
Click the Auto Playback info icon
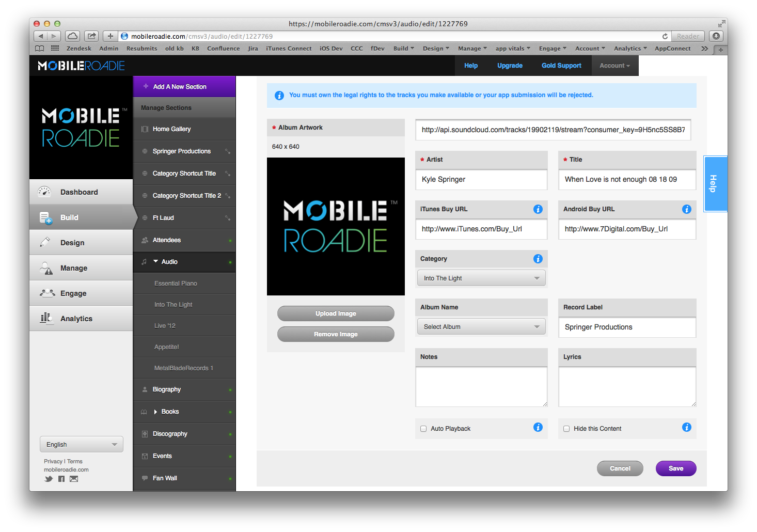click(538, 427)
